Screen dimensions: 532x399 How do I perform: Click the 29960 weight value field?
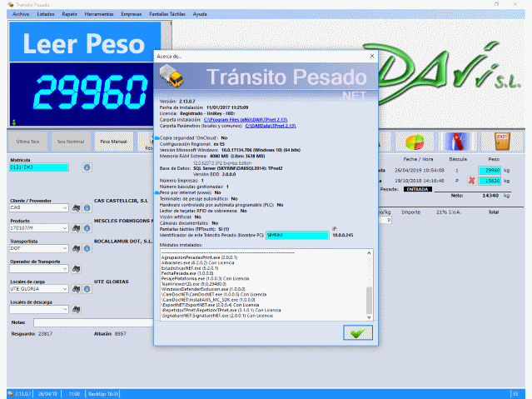click(x=490, y=171)
